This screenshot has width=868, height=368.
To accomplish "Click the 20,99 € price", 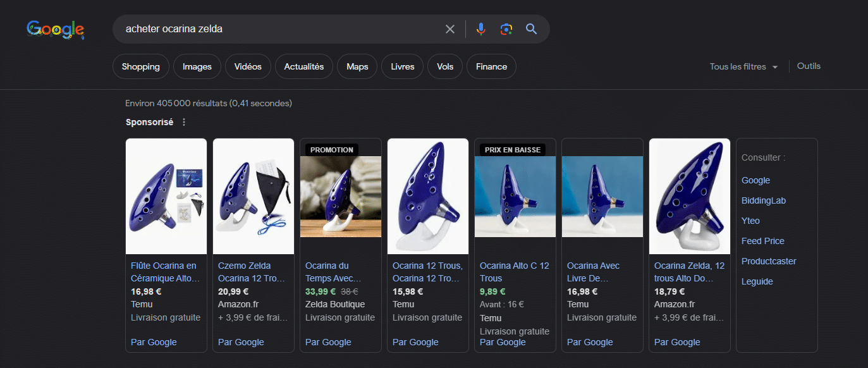I will pos(233,291).
